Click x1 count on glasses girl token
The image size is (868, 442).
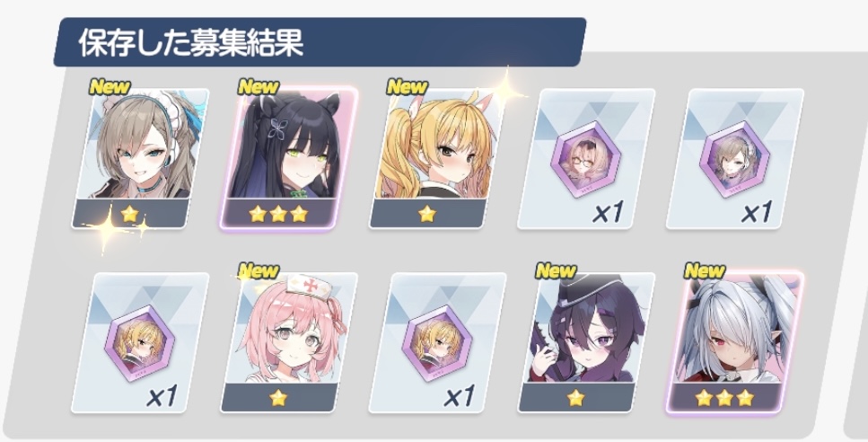[608, 212]
